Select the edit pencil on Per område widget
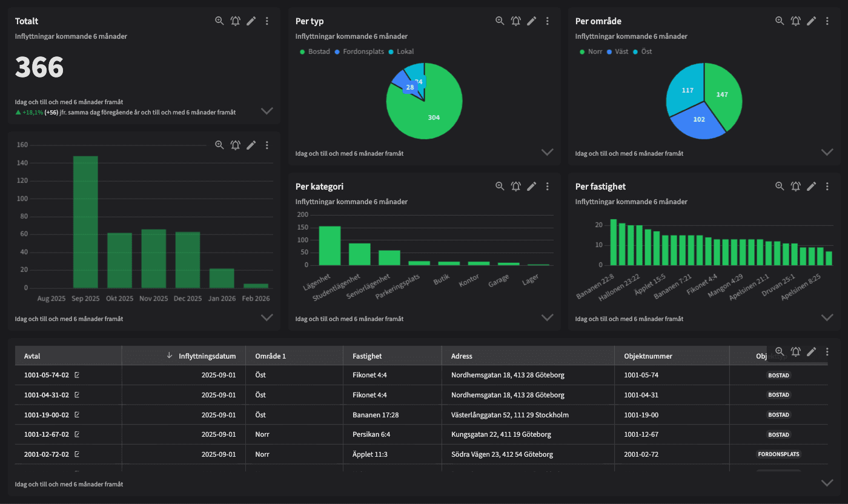The width and height of the screenshot is (848, 504). [x=811, y=20]
